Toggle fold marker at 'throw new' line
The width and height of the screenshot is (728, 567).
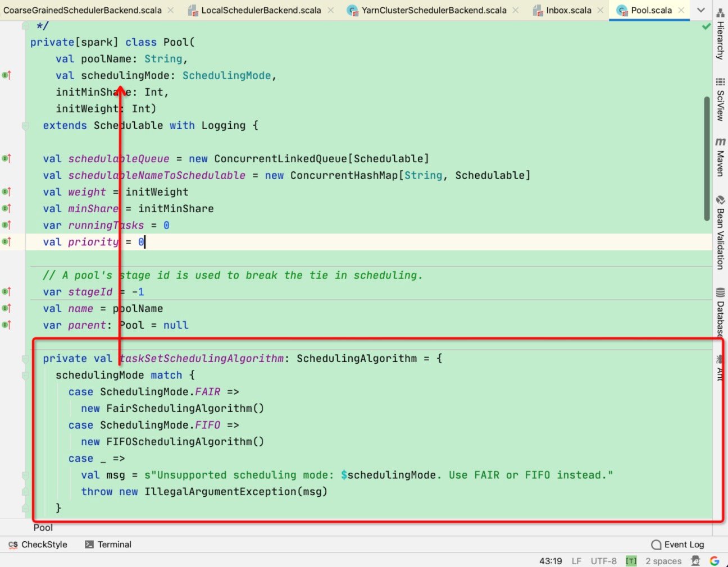[x=25, y=492]
